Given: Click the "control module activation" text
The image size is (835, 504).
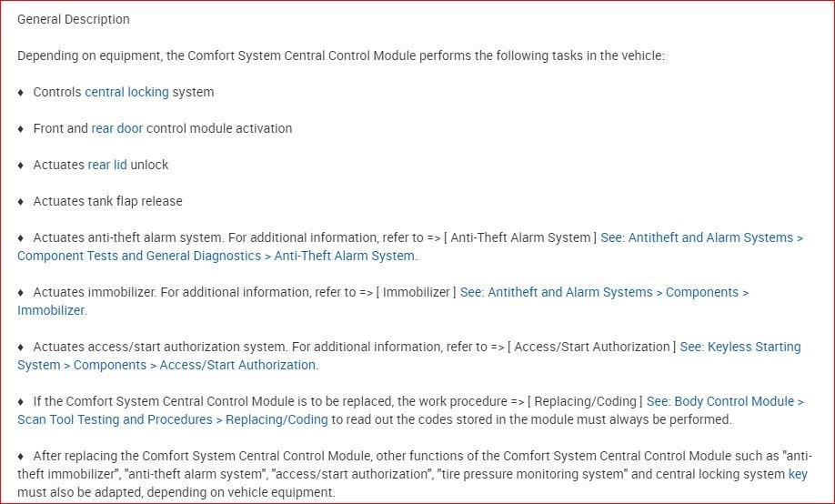Looking at the screenshot, I should tap(219, 128).
